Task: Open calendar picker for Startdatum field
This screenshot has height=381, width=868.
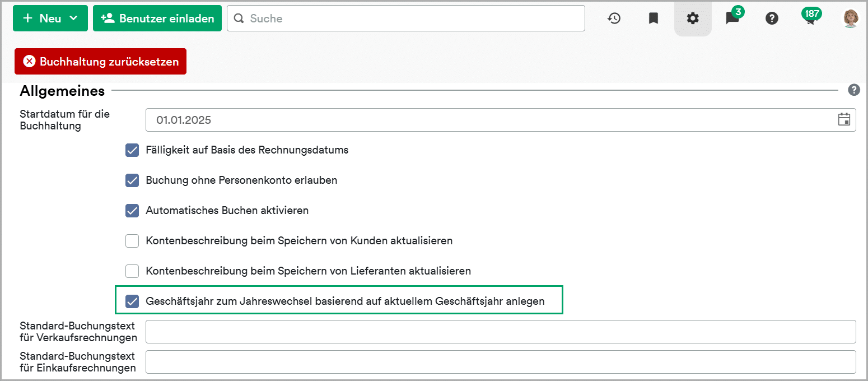Action: pos(843,119)
